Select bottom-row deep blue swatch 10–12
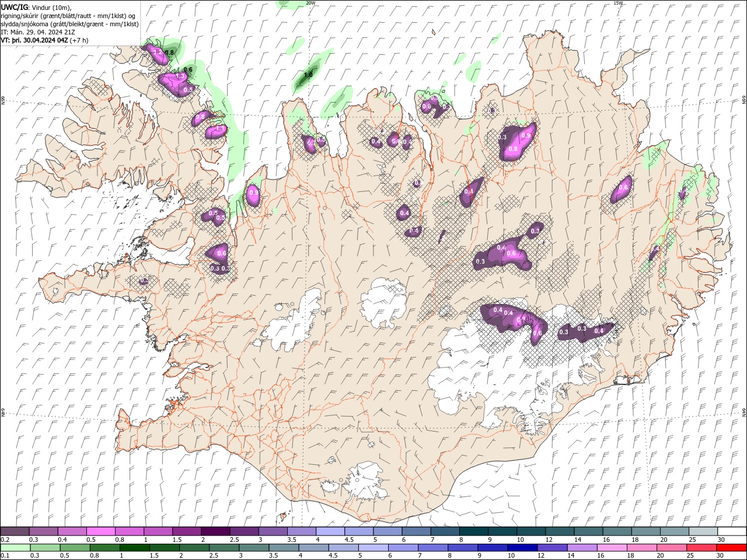 pyautogui.click(x=521, y=548)
